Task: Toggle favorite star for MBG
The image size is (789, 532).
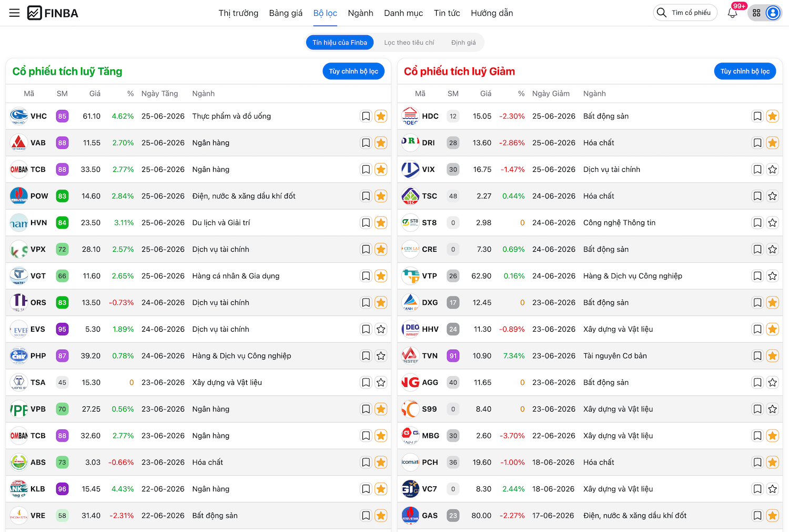Action: [773, 436]
